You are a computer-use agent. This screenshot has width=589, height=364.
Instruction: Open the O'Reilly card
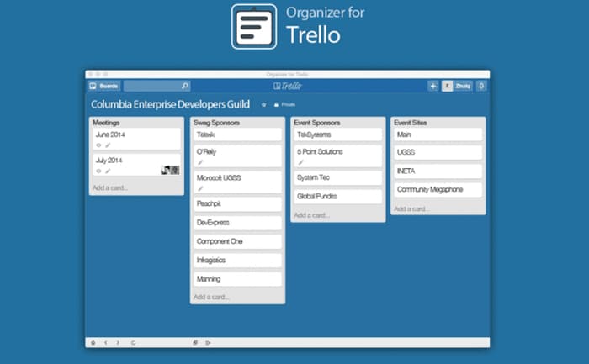tap(237, 156)
